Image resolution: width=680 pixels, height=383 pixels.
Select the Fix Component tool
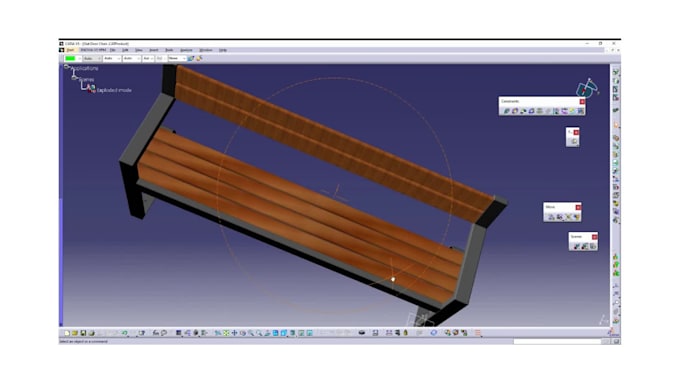539,111
